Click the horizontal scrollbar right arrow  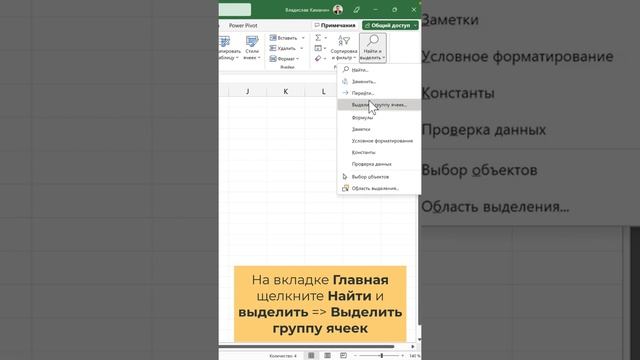pos(413,347)
